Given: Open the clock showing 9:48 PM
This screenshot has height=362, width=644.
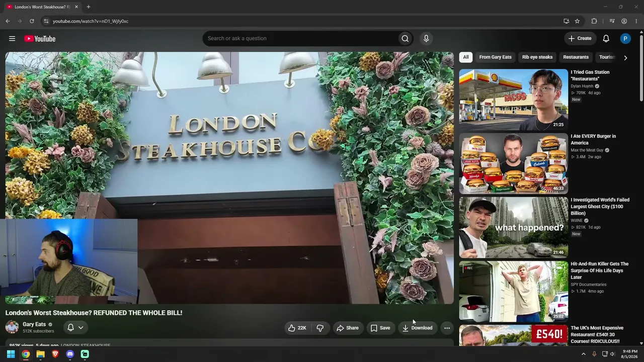Looking at the screenshot, I should [x=630, y=354].
